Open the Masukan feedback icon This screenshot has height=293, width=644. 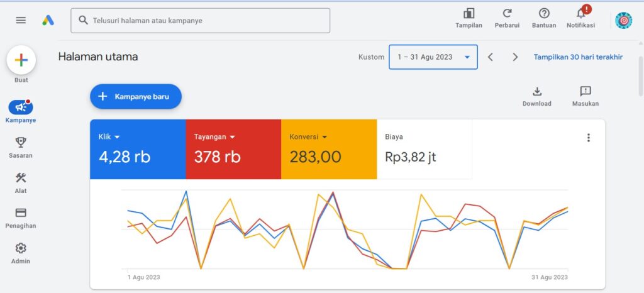[x=585, y=92]
